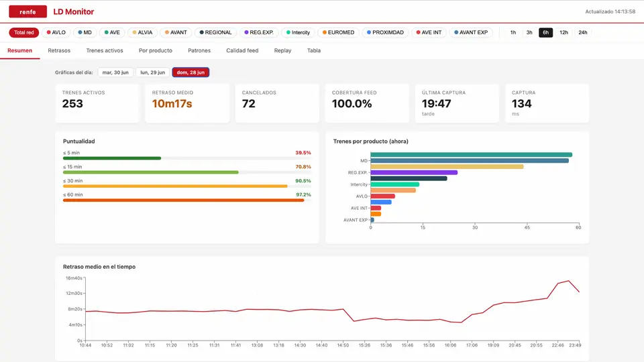The height and width of the screenshot is (362, 644).
Task: Click the MD bar in product chart
Action: [x=470, y=161]
